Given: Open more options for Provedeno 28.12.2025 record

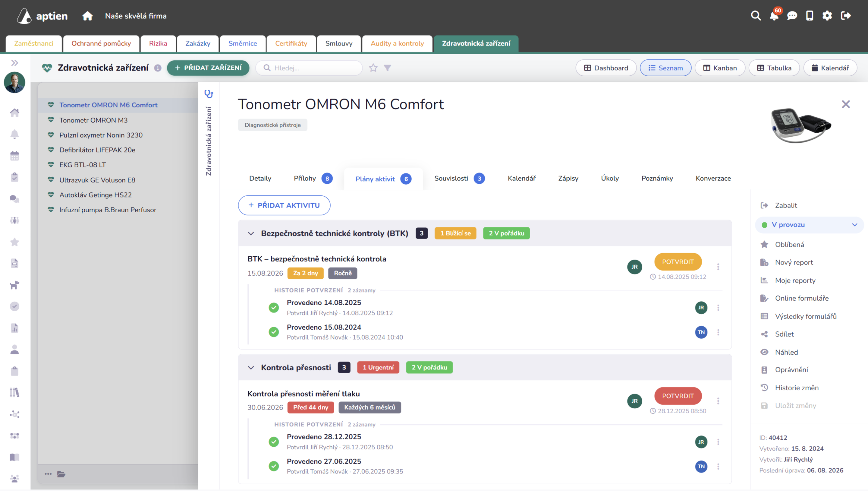Looking at the screenshot, I should pyautogui.click(x=718, y=442).
